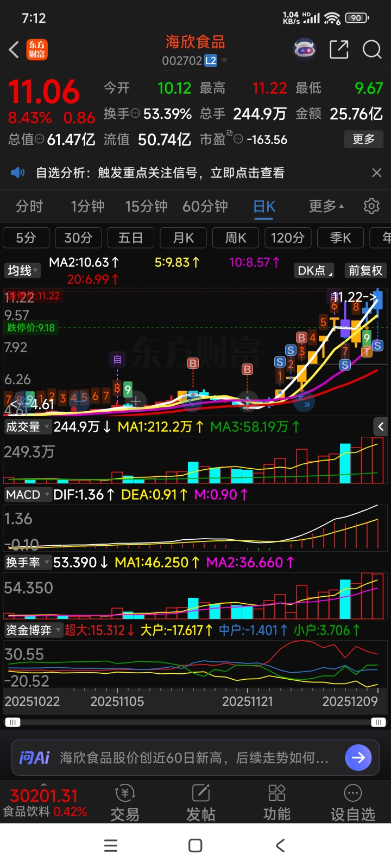
Task: Dismiss the 自选分析 notice banner
Action: [376, 173]
